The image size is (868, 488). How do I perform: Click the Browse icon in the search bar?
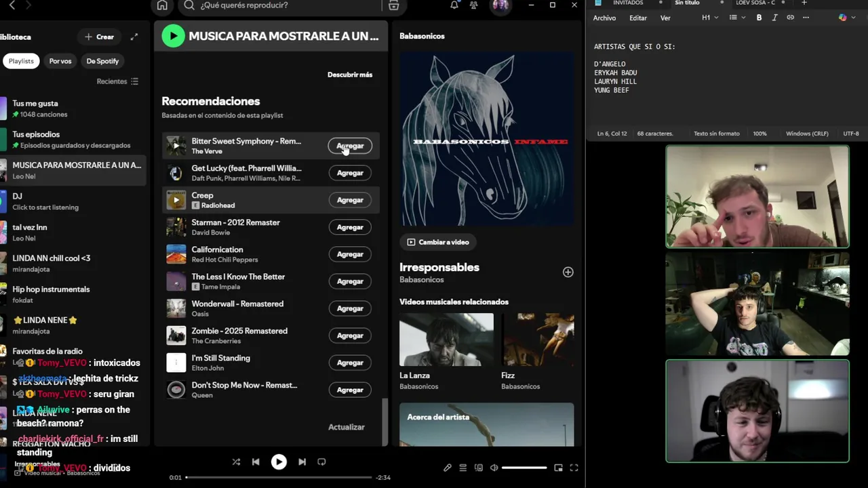tap(393, 5)
